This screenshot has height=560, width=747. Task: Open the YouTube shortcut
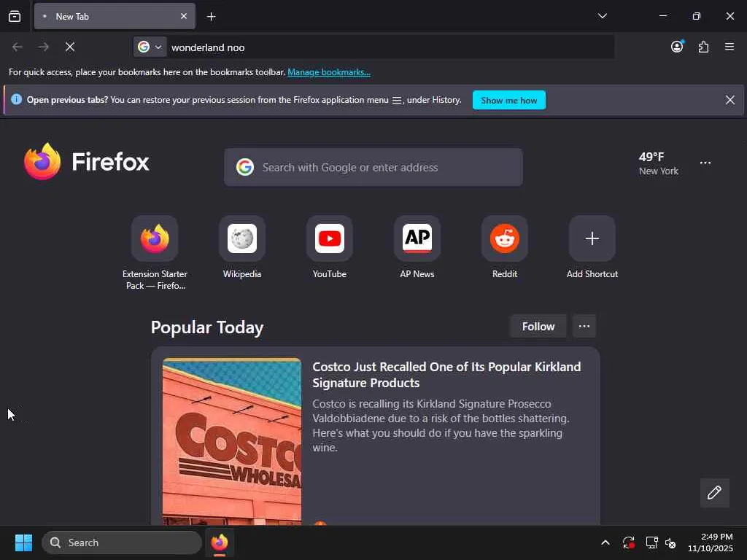(x=330, y=248)
